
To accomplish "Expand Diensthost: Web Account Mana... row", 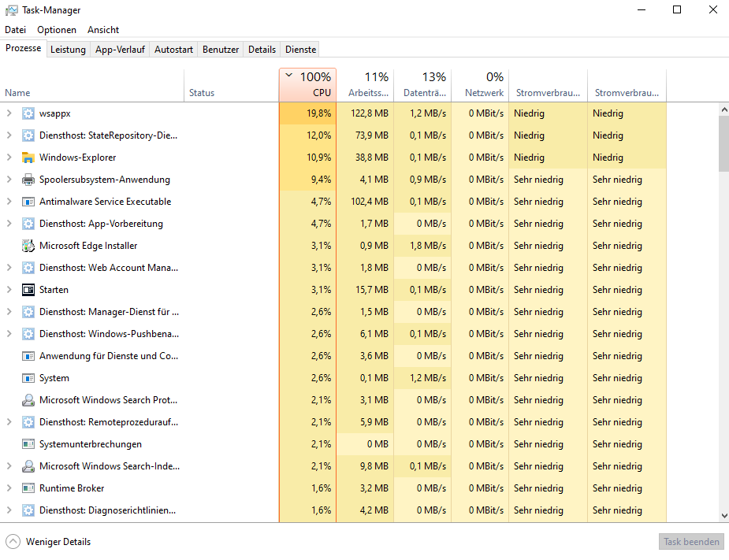I will (9, 268).
